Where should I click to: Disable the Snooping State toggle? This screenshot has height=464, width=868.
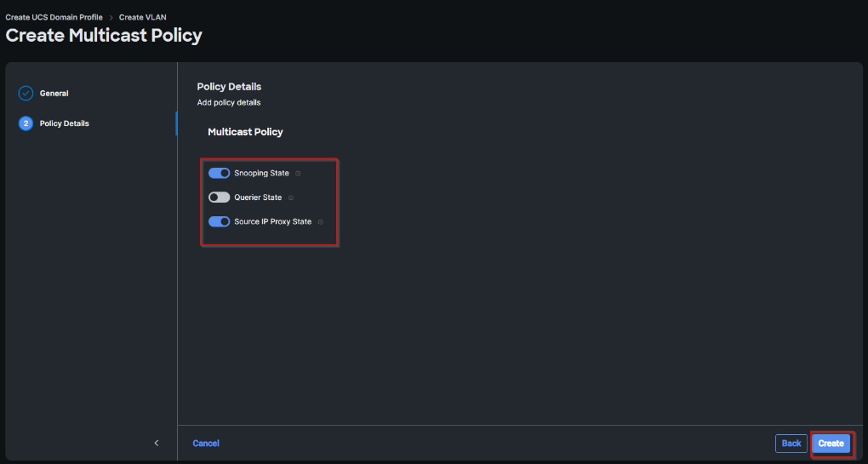point(220,173)
